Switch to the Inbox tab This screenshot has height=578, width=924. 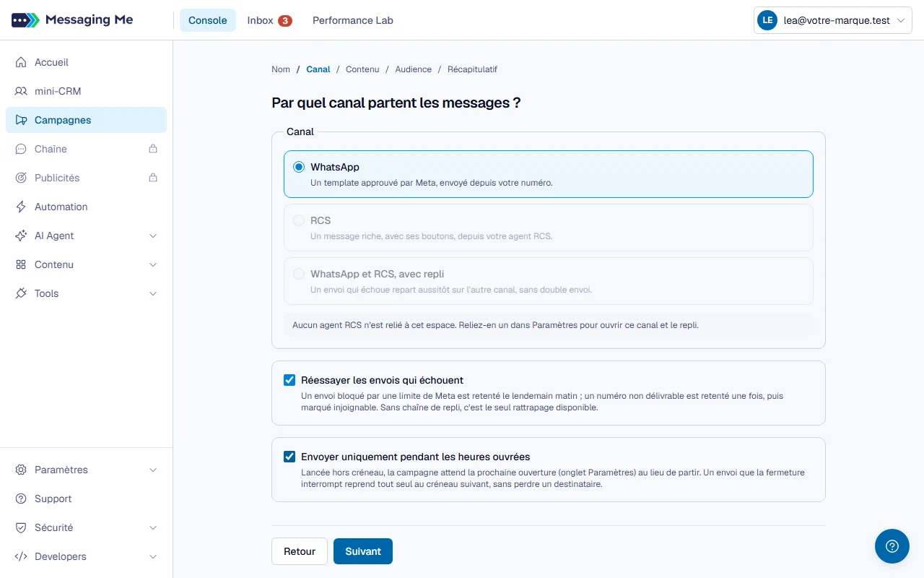click(x=269, y=20)
